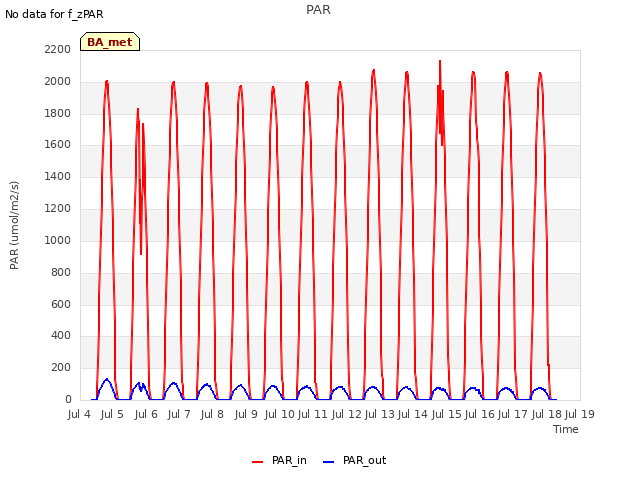Click the Jul 10 x-axis label
The width and height of the screenshot is (640, 480).
click(x=280, y=414)
